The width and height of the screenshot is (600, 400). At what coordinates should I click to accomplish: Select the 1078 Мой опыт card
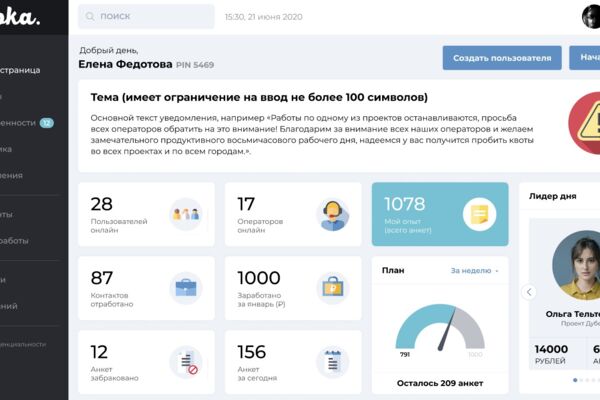[440, 214]
